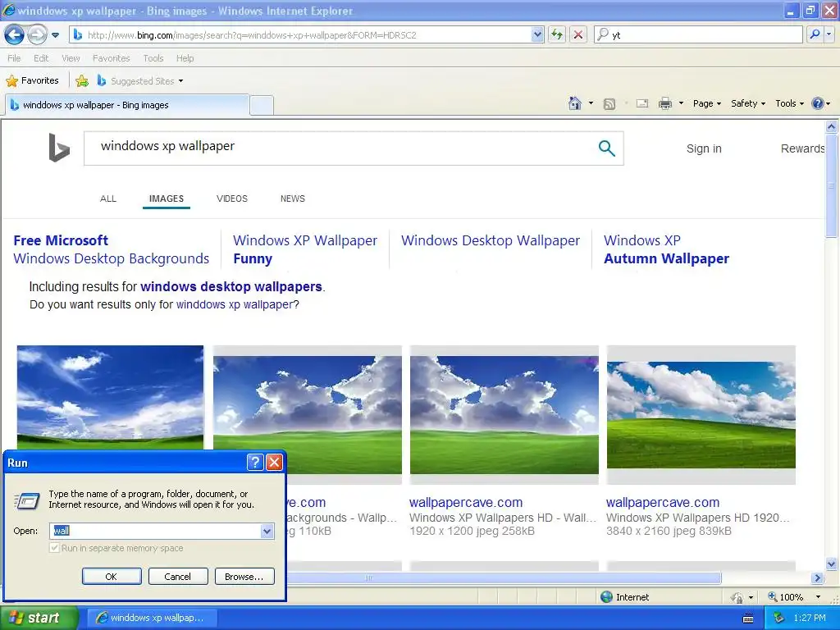Click the Run dialog help question button
The width and height of the screenshot is (840, 630).
[255, 463]
